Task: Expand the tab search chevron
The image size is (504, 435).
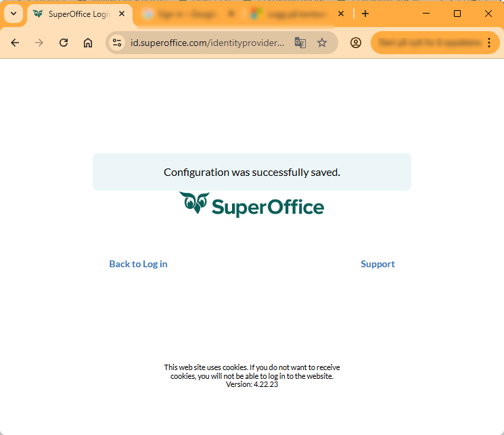Action: point(14,14)
